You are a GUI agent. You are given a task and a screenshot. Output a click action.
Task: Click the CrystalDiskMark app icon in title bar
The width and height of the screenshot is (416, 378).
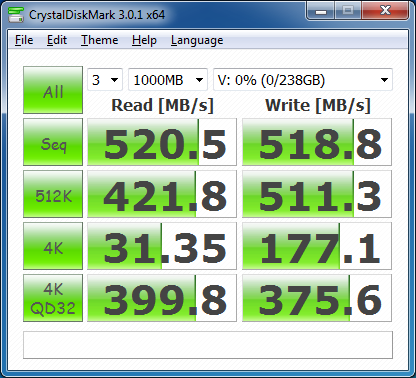16,14
